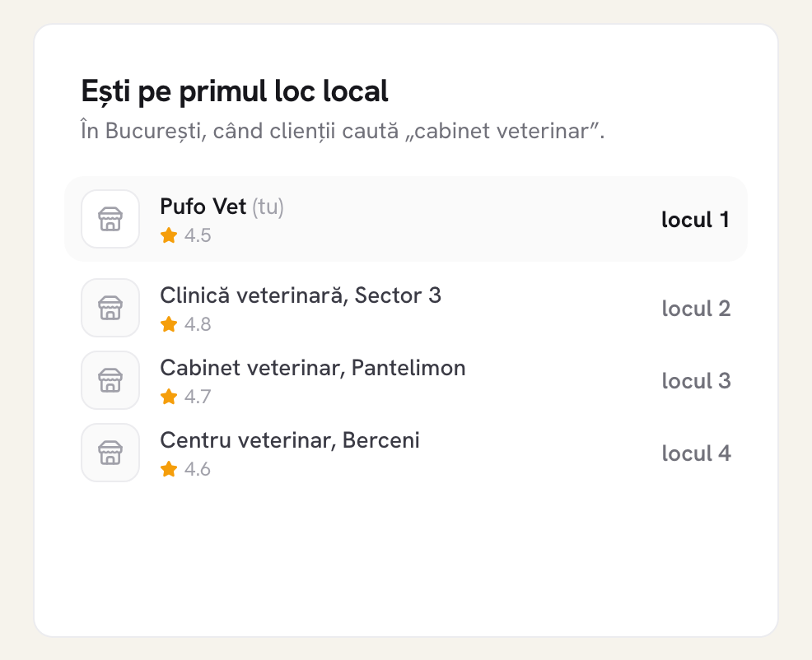Click the Clinică veterinară Sector 3 store icon

pos(110,308)
